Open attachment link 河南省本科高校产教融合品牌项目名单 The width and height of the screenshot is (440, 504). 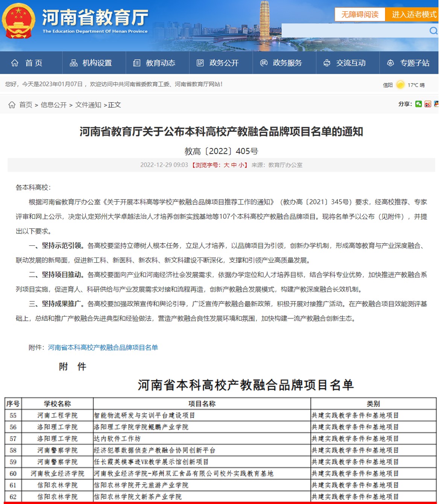pos(103,347)
